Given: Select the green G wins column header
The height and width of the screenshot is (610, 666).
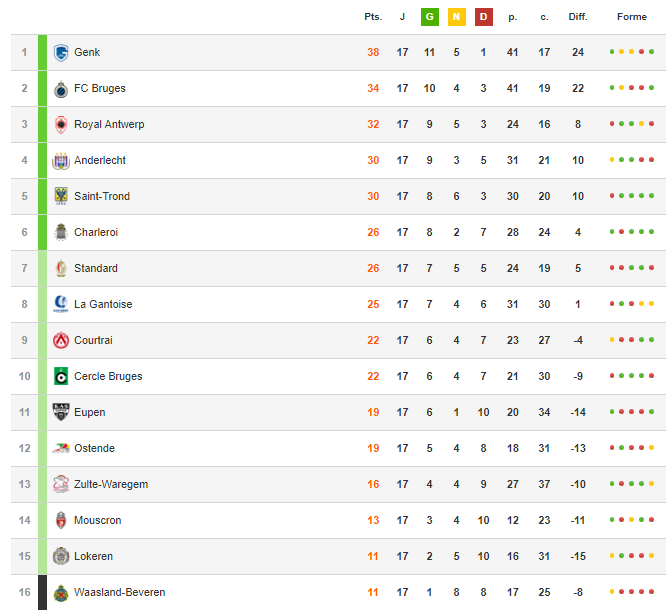Looking at the screenshot, I should [x=429, y=17].
